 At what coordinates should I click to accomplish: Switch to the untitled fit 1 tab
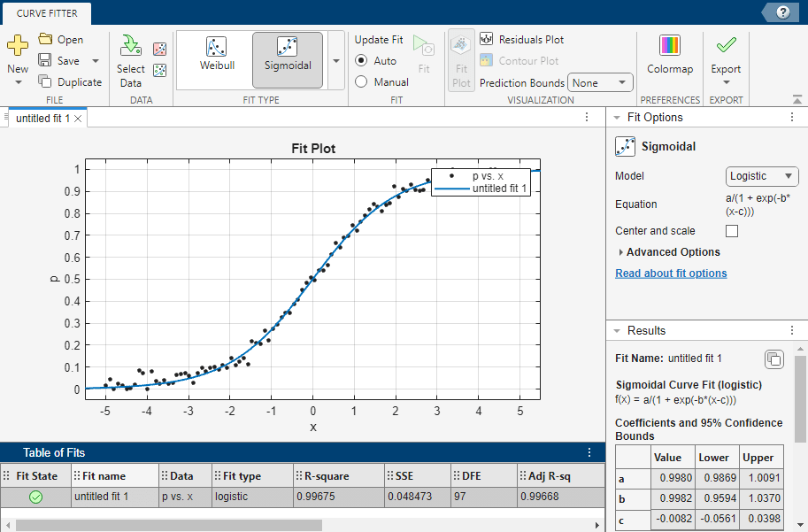(42, 118)
